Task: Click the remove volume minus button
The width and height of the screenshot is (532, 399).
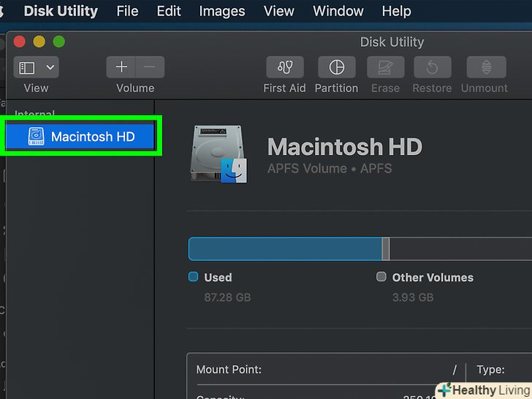Action: 150,67
